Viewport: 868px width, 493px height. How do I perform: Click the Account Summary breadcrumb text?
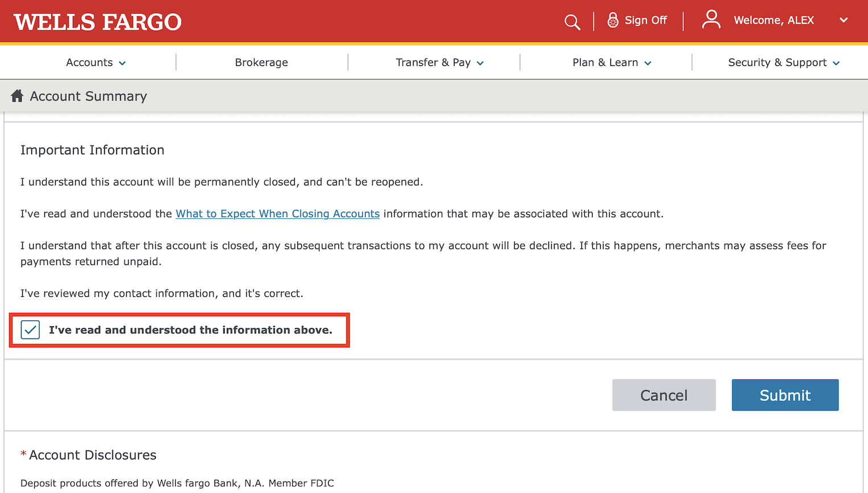[x=88, y=96]
